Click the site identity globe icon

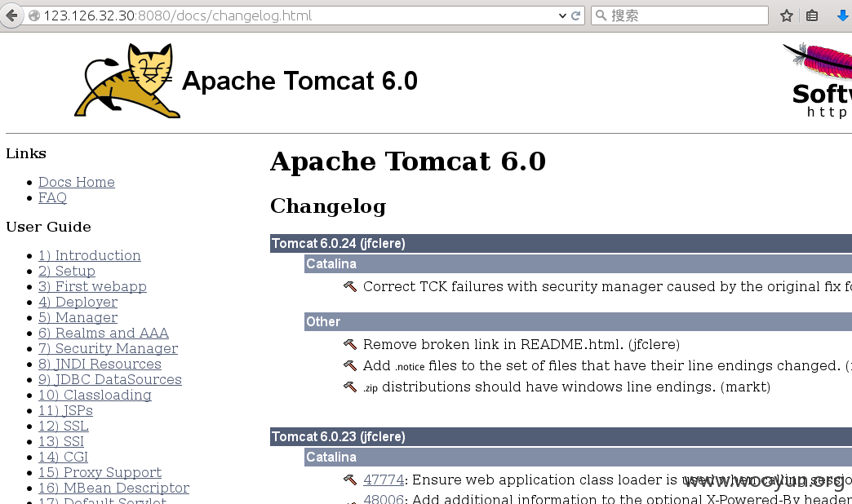34,15
